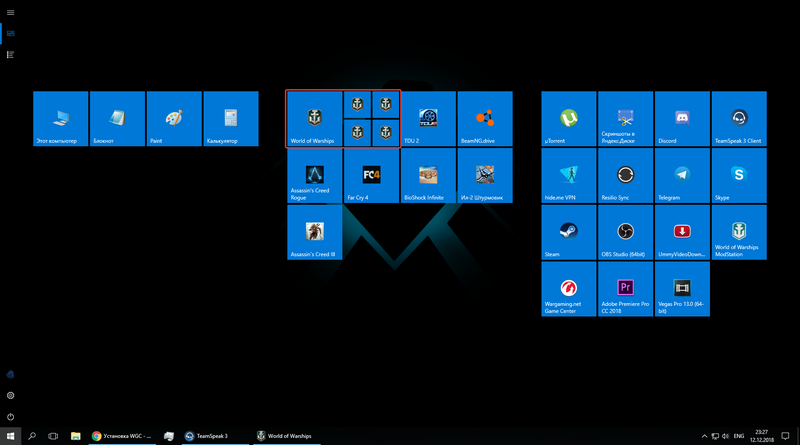The height and width of the screenshot is (445, 800).
Task: Switch to TeamSpeak 3 window on taskbar
Action: (215, 436)
